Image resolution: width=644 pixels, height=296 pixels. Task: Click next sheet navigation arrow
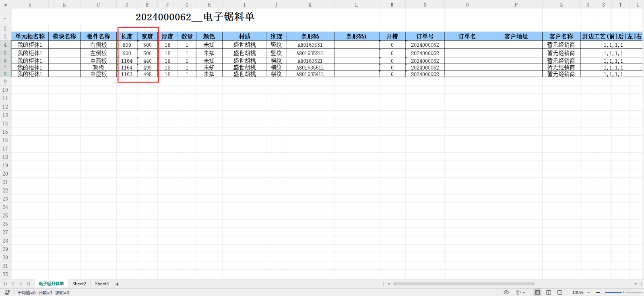click(x=21, y=284)
